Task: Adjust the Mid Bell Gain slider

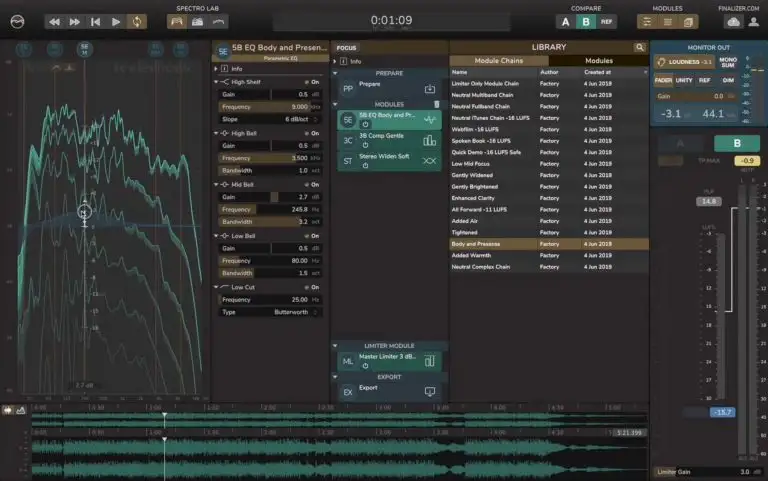Action: tap(270, 197)
